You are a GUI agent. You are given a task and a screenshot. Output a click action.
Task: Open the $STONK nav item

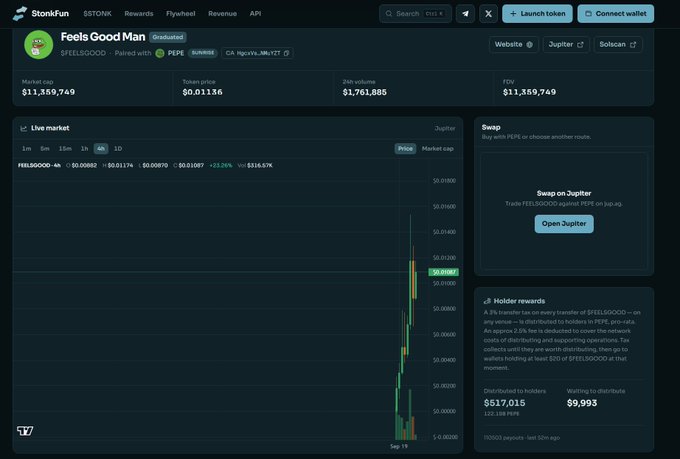[x=97, y=14]
